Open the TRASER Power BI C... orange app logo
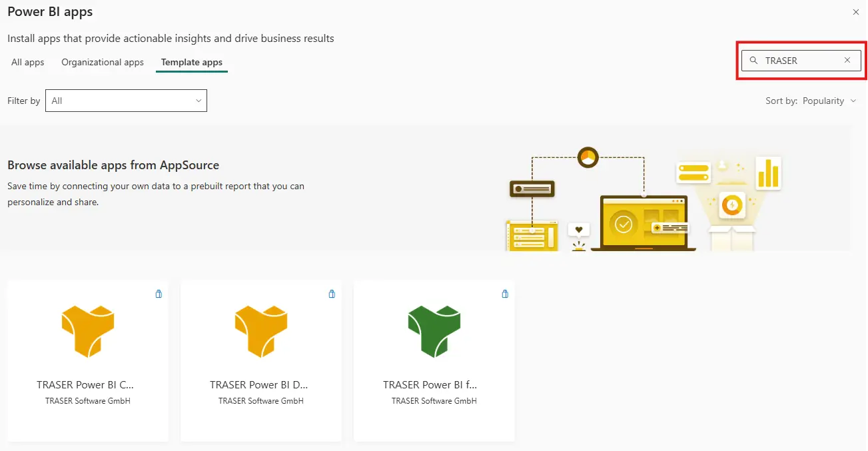 88,331
